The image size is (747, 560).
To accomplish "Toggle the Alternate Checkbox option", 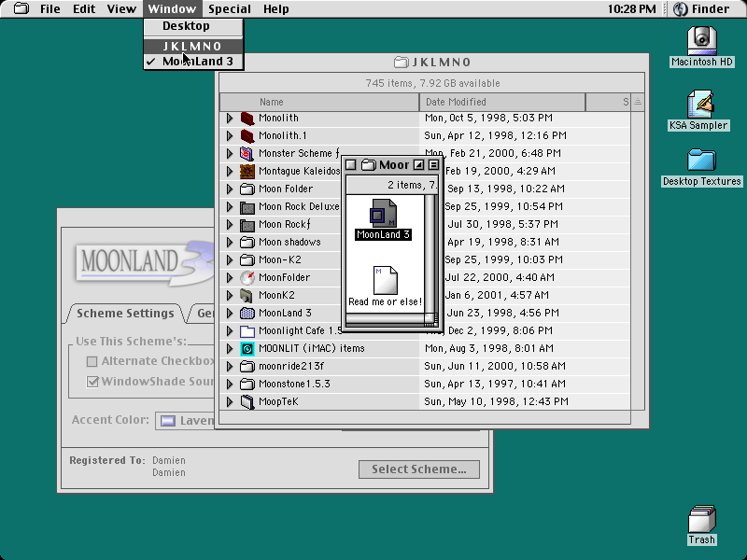I will 92,361.
